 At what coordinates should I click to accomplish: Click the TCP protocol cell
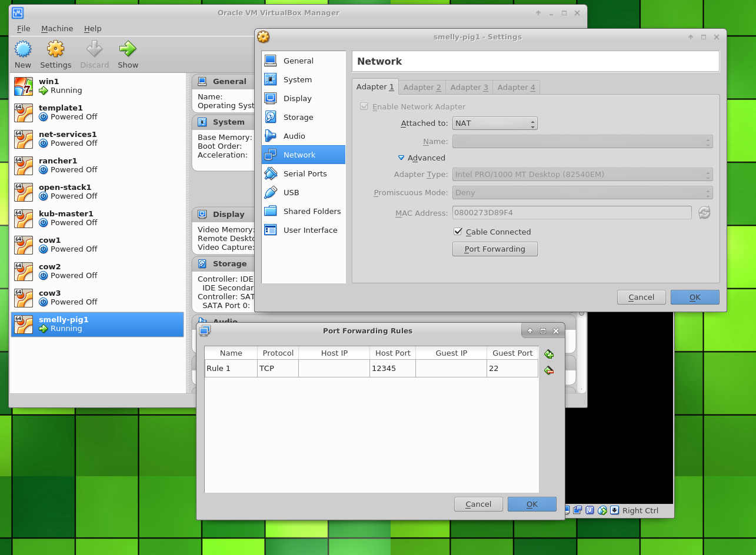click(x=278, y=369)
